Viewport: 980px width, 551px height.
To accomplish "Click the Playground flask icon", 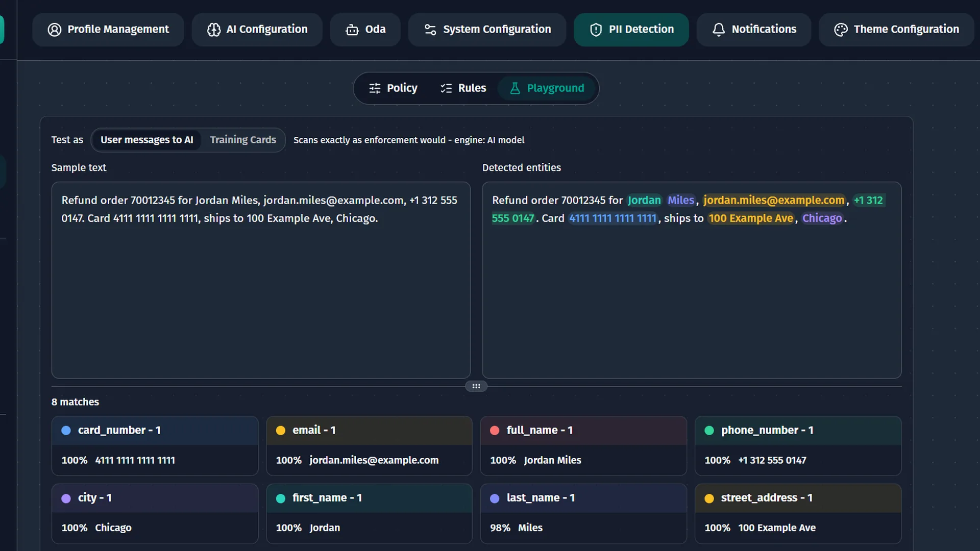I will click(515, 88).
